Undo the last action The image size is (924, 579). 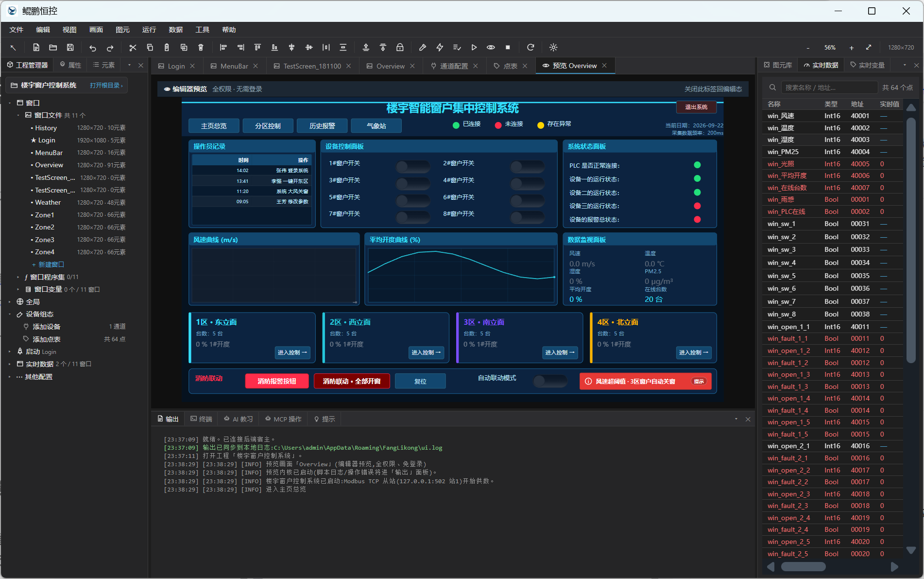tap(93, 48)
